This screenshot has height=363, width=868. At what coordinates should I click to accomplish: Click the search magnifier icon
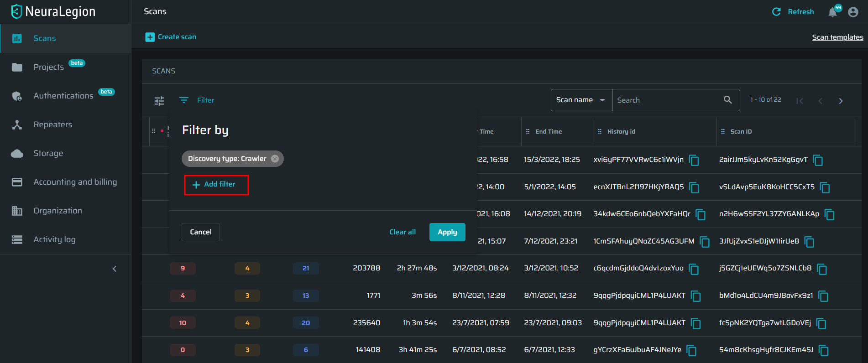tap(728, 99)
